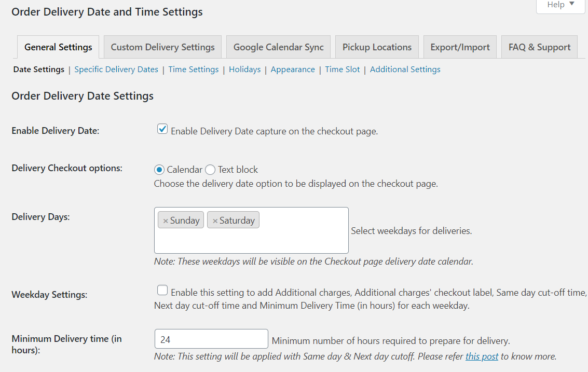The image size is (588, 372).
Task: Go to the Pickup Locations tab
Action: (377, 47)
